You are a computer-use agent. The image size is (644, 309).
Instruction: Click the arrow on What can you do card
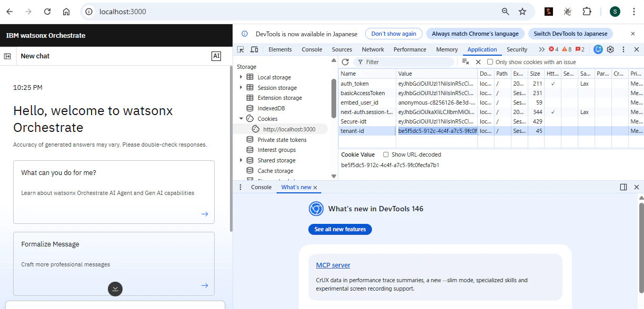205,214
